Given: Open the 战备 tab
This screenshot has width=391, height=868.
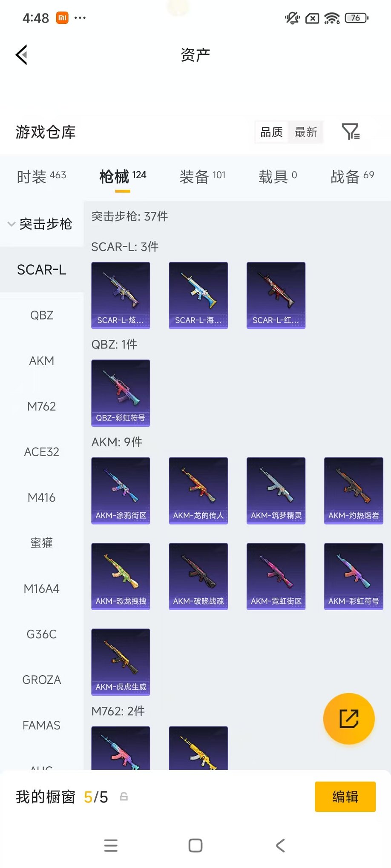Looking at the screenshot, I should pos(352,177).
